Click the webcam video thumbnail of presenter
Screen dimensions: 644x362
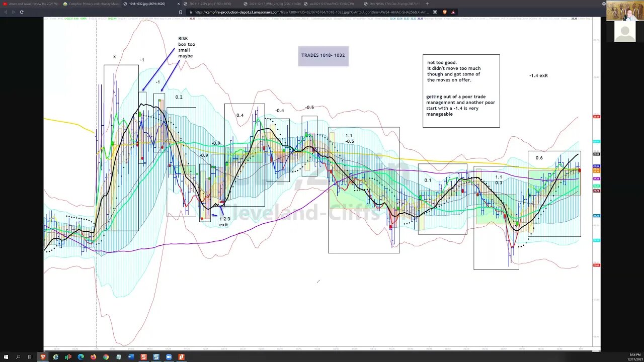coord(624,11)
